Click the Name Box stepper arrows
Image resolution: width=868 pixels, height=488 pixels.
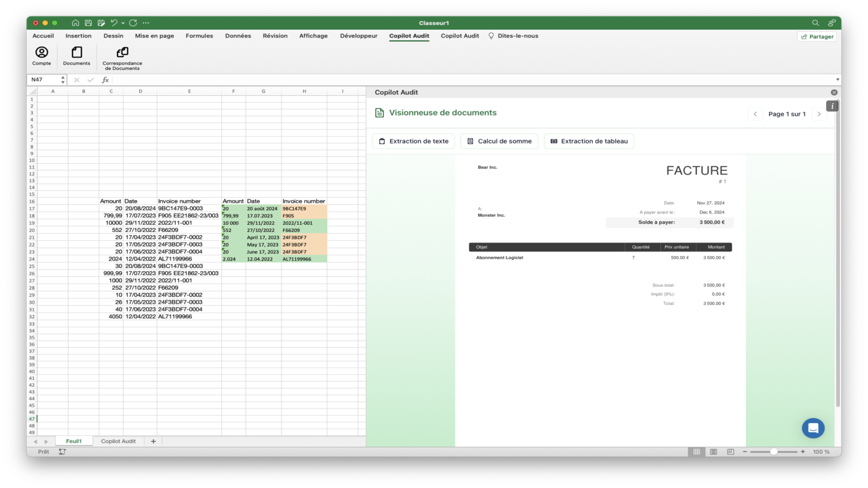[x=62, y=80]
